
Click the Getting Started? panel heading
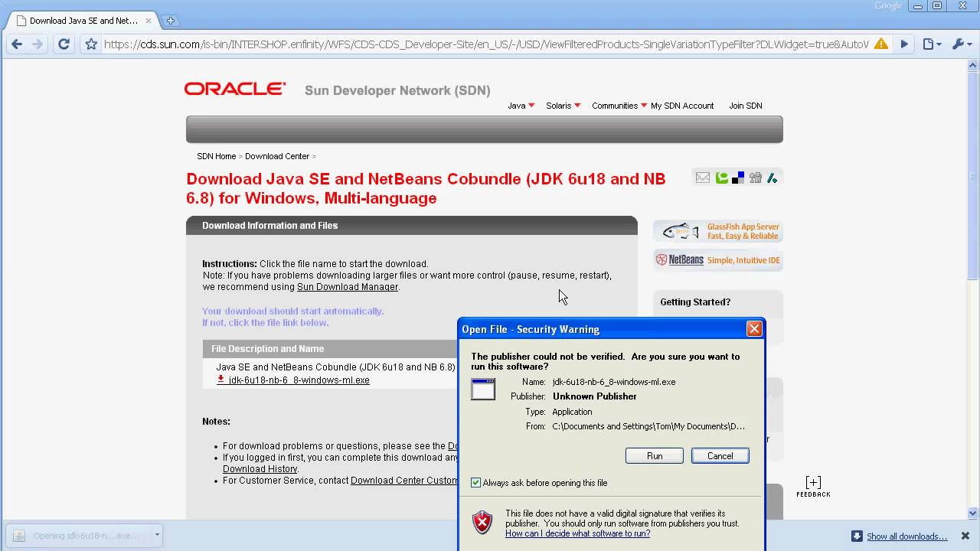point(695,302)
